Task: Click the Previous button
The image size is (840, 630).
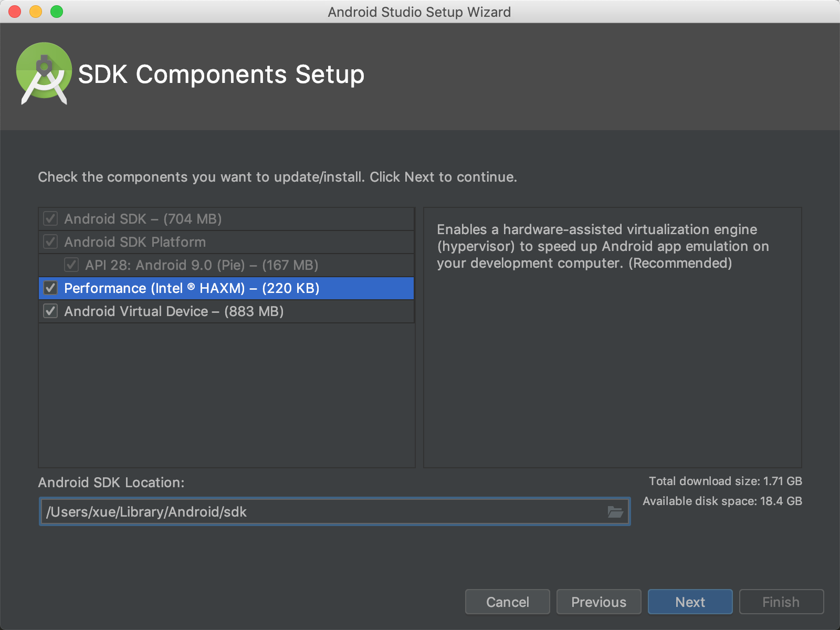Action: [598, 602]
